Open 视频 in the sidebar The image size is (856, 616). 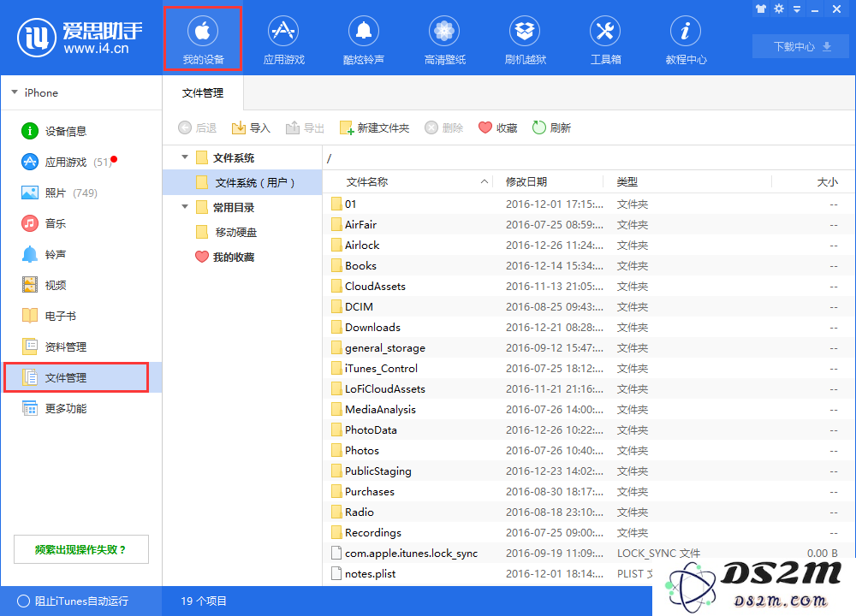[x=82, y=286]
